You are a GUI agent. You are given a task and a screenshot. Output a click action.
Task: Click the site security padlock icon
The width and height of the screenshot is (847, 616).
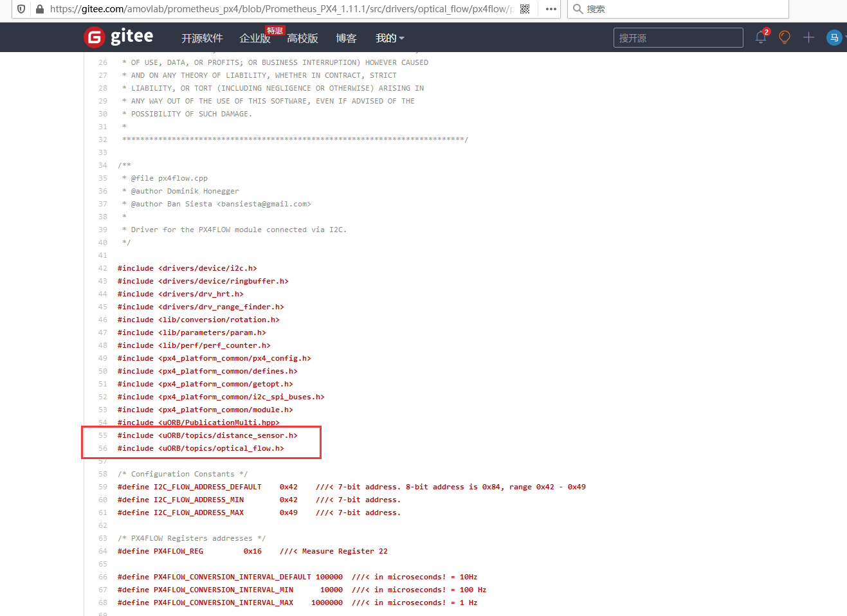click(x=40, y=9)
